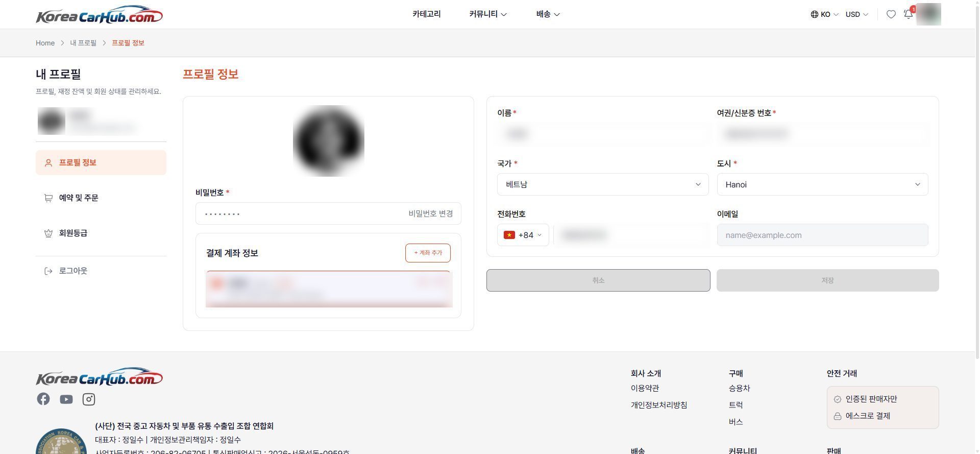Screen dimensions: 980x454
Task: Click the 이메일 input field
Action: (x=822, y=235)
